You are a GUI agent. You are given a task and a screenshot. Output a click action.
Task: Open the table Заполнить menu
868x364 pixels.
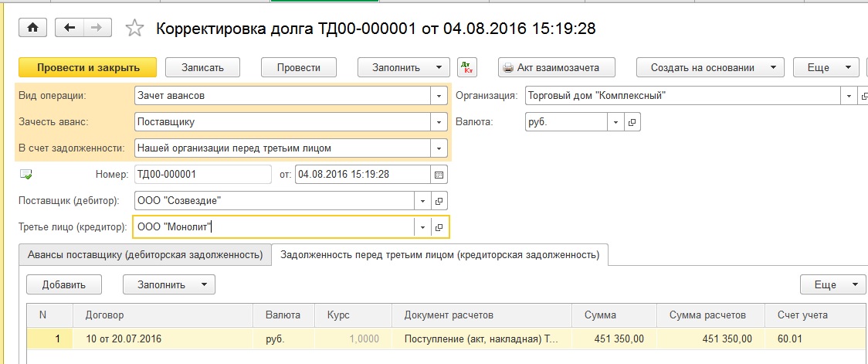pyautogui.click(x=169, y=284)
